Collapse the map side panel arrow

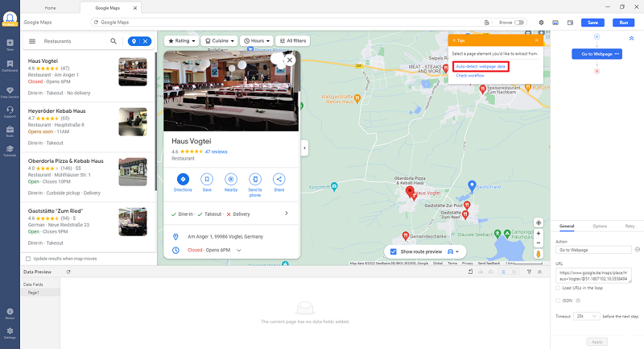(304, 148)
